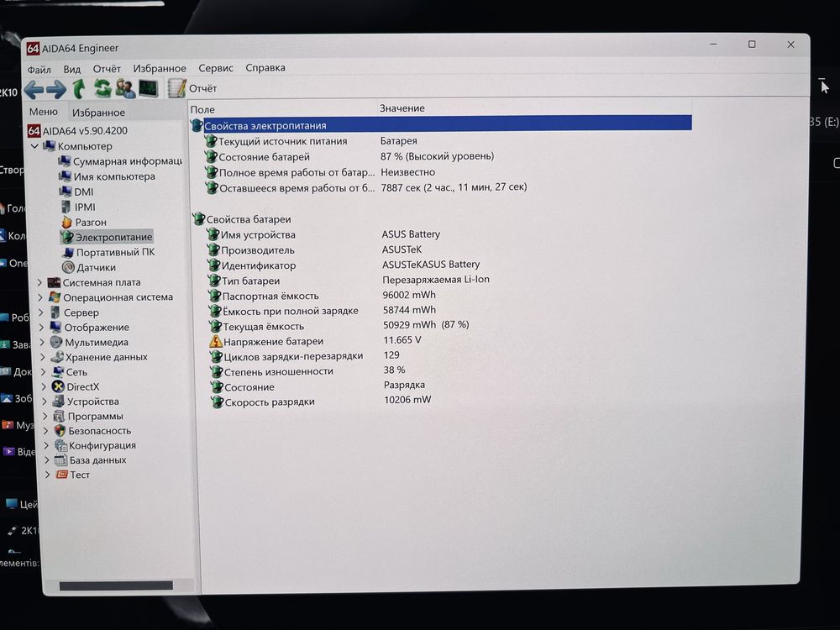Expand the Отображение node

(42, 328)
